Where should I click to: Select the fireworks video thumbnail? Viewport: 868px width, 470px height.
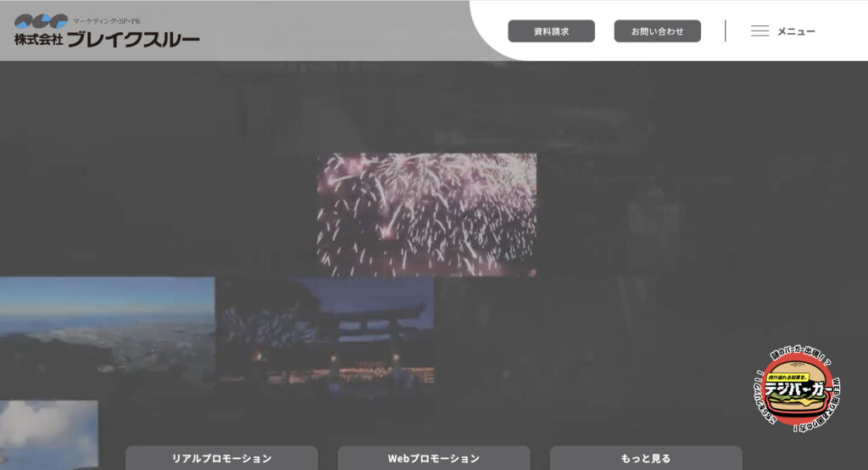pos(427,215)
